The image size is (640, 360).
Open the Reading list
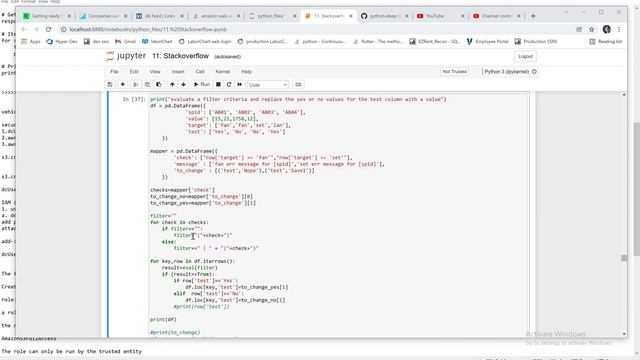[606, 41]
